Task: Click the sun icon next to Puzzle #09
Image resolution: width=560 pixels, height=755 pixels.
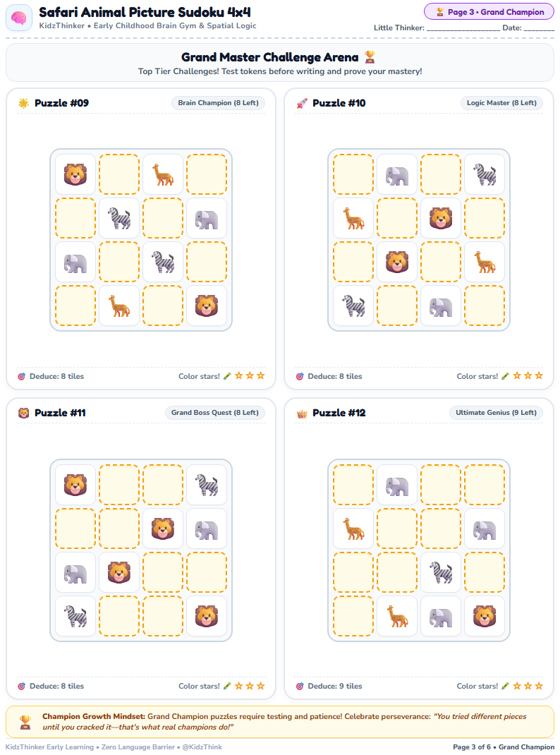Action: pyautogui.click(x=23, y=103)
